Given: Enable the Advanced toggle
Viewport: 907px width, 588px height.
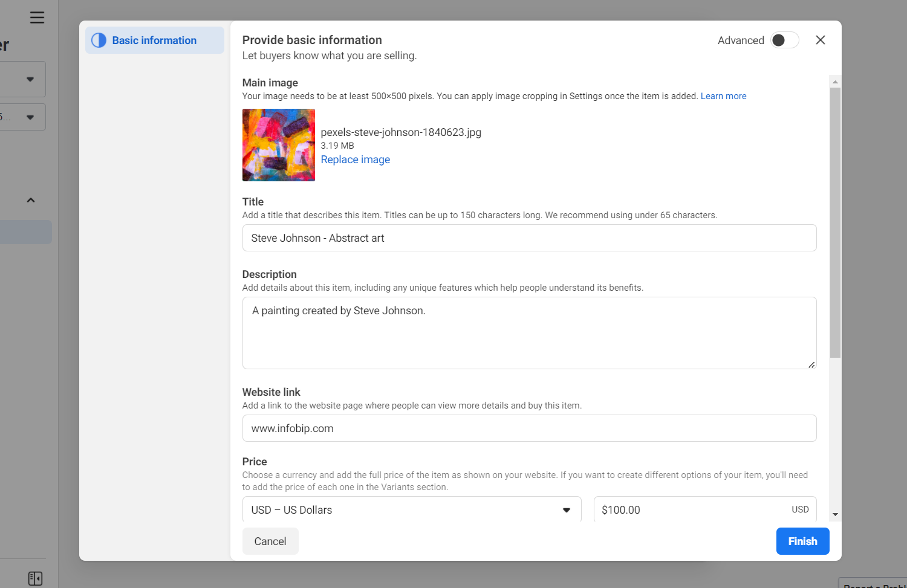Looking at the screenshot, I should click(784, 40).
